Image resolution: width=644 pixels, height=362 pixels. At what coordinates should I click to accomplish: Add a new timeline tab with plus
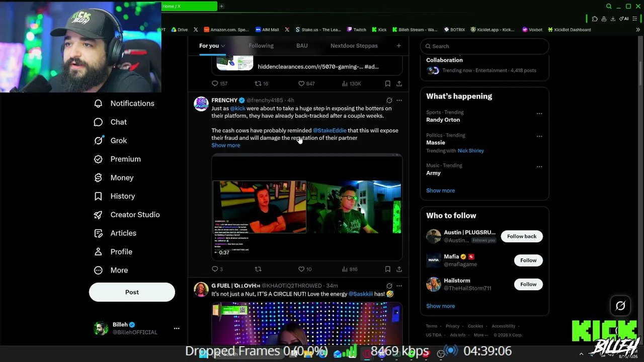[x=398, y=46]
